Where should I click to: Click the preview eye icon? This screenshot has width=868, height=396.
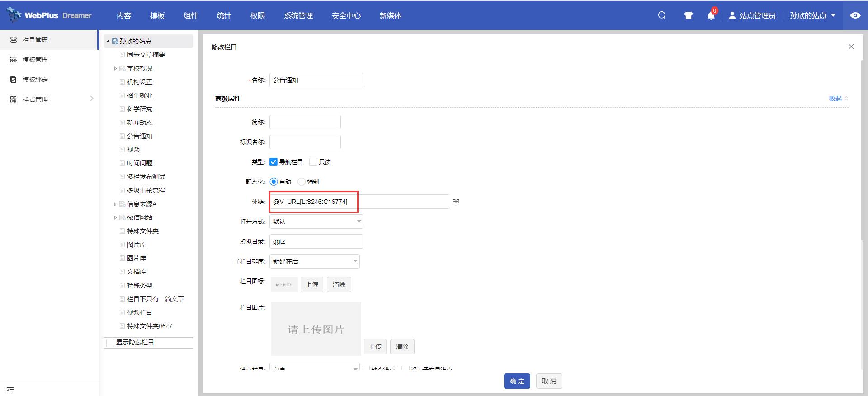855,15
